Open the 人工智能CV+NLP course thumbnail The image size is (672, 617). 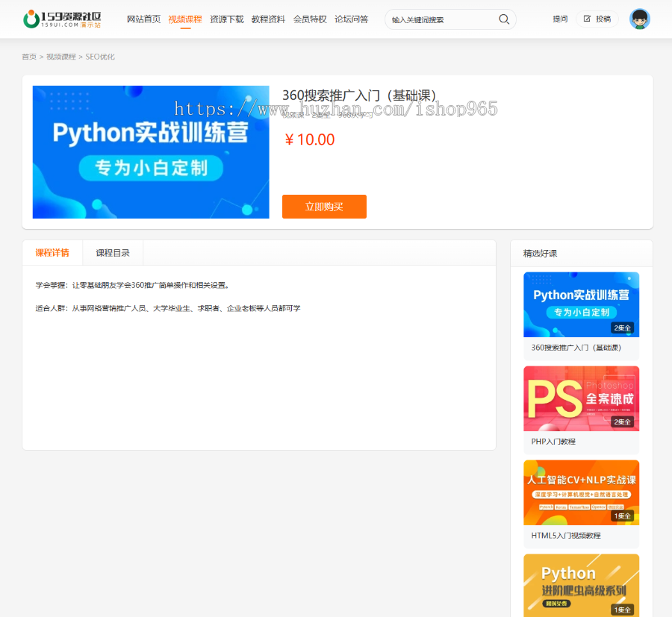(581, 492)
